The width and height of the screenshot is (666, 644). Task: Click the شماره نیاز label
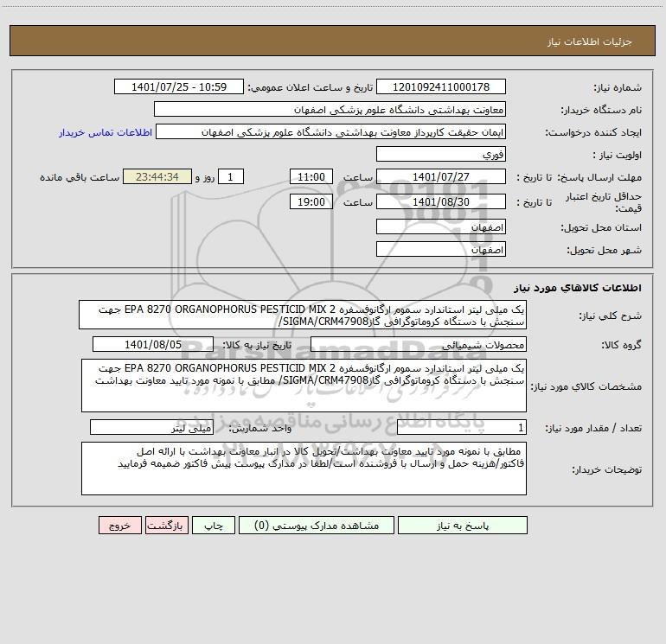point(618,87)
